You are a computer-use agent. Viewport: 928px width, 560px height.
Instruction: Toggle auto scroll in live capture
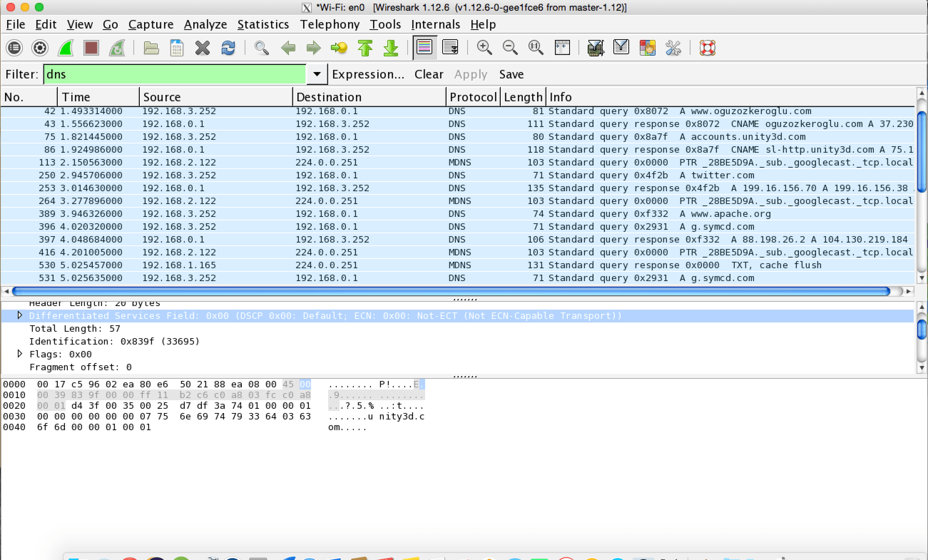coord(450,47)
